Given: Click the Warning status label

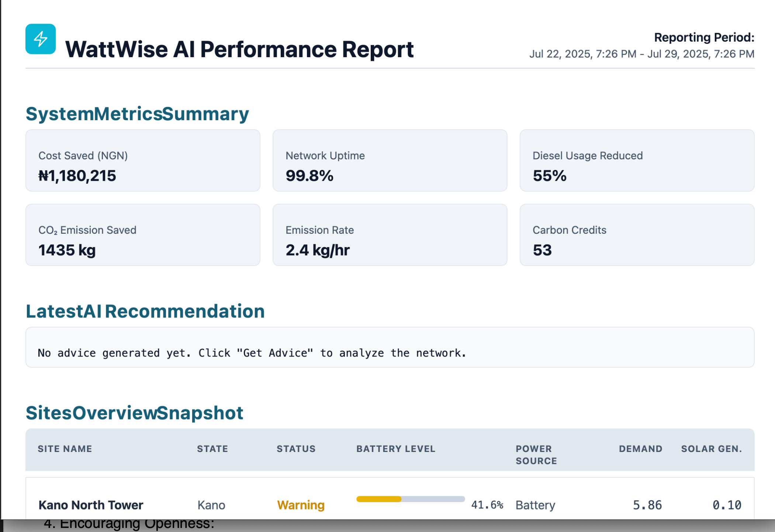Looking at the screenshot, I should coord(301,505).
